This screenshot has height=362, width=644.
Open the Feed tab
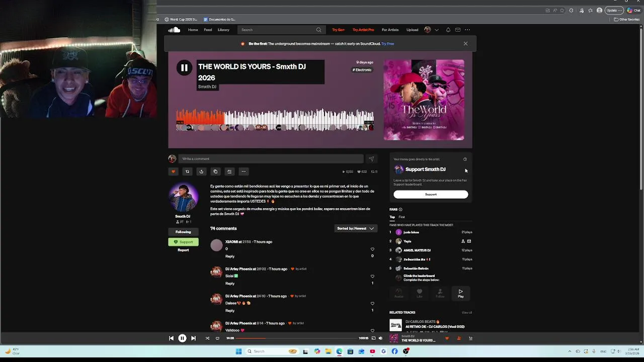[x=208, y=30]
